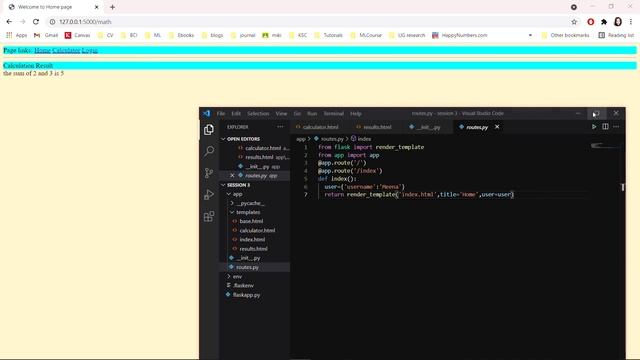Image resolution: width=640 pixels, height=360 pixels.
Task: Show more bookmarks overflow arrow
Action: click(x=530, y=35)
